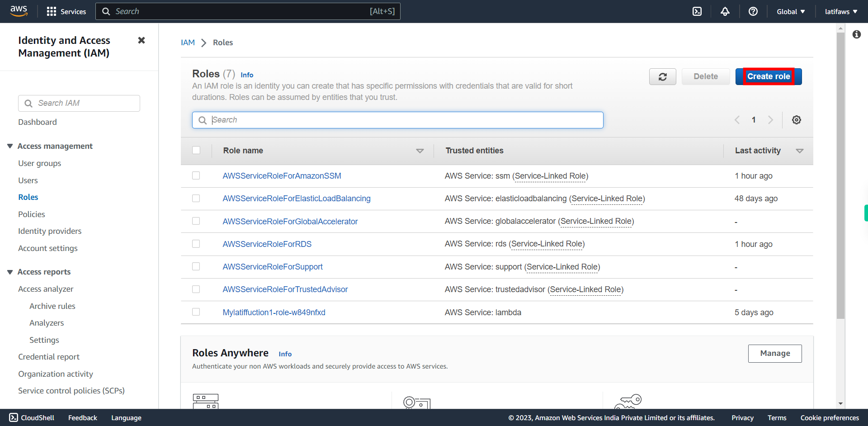The width and height of the screenshot is (868, 426).
Task: Check the AWSServiceRoleForRDS row checkbox
Action: (196, 244)
